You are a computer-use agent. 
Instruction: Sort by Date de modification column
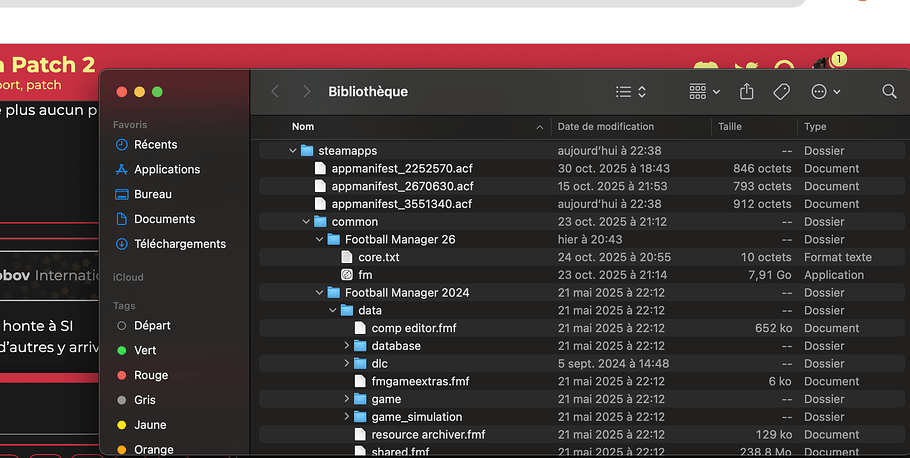pos(606,127)
